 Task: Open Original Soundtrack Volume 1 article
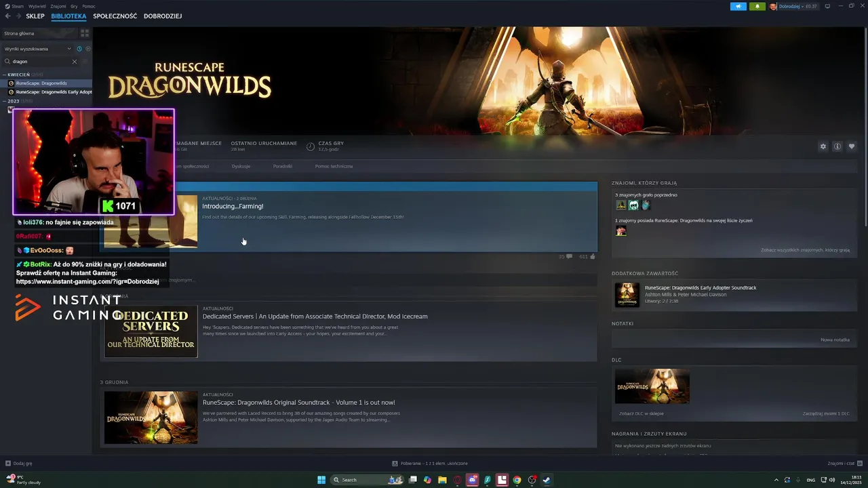pyautogui.click(x=298, y=403)
